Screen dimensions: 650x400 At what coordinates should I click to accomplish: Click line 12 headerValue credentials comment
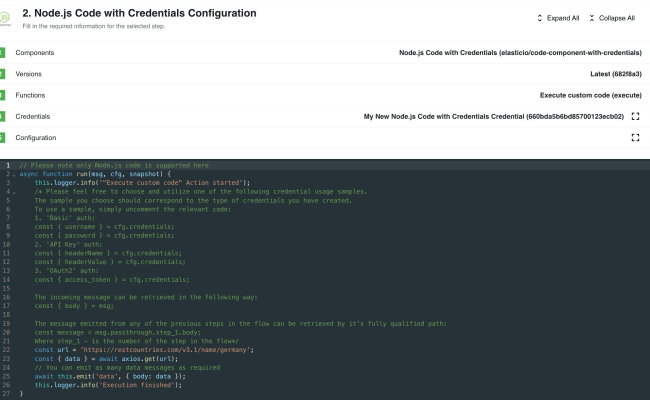click(110, 262)
